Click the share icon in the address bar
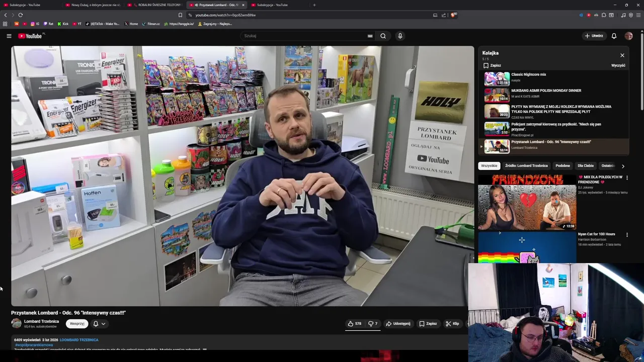The width and height of the screenshot is (644, 362). [444, 15]
